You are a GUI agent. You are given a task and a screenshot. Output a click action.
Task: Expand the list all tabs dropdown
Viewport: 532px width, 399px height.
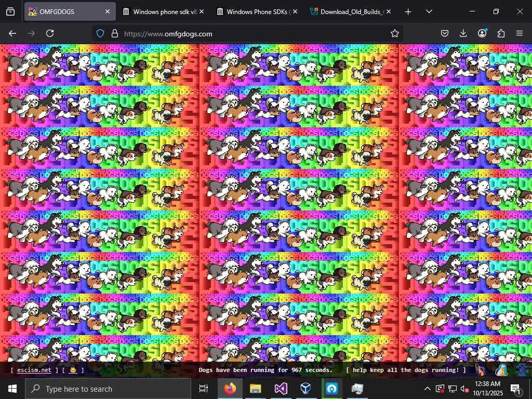click(429, 12)
